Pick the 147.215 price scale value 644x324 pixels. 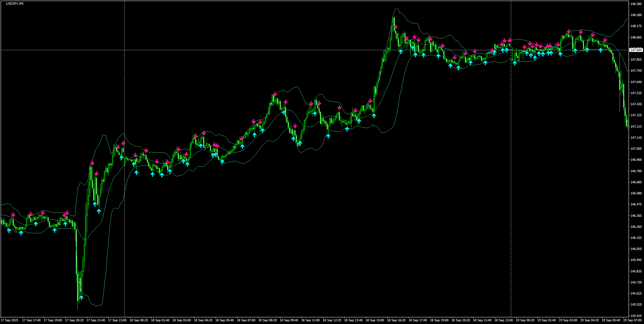click(636, 127)
